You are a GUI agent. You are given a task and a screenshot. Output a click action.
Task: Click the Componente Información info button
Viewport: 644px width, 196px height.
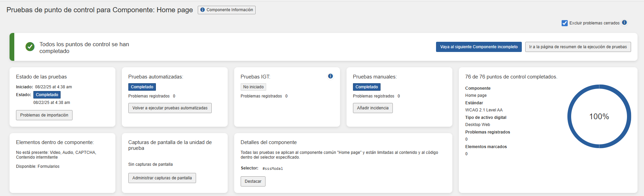pos(226,10)
